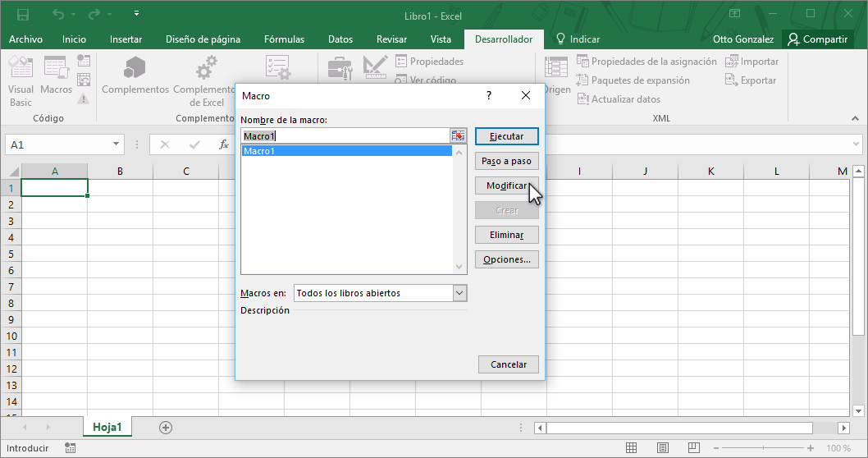Save the workbook with the disk icon
This screenshot has width=868, height=458.
(x=23, y=15)
